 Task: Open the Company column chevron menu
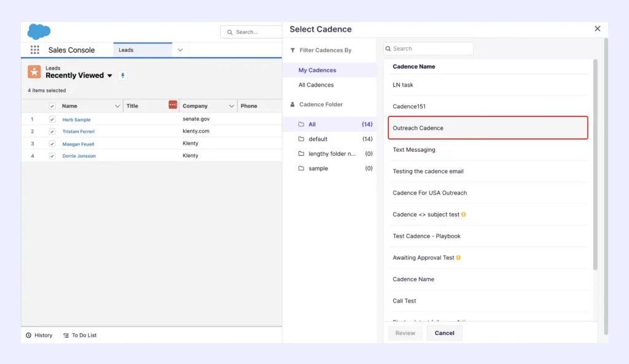[x=232, y=106]
